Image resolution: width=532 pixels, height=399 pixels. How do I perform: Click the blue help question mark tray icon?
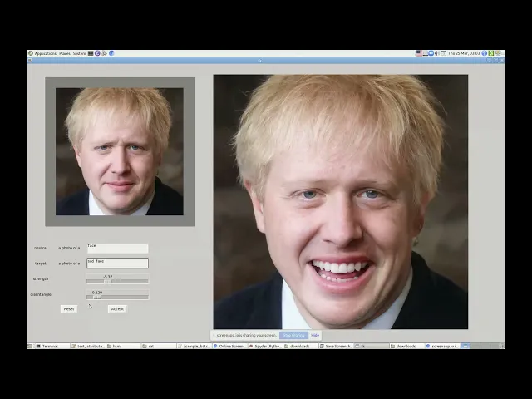pos(484,53)
